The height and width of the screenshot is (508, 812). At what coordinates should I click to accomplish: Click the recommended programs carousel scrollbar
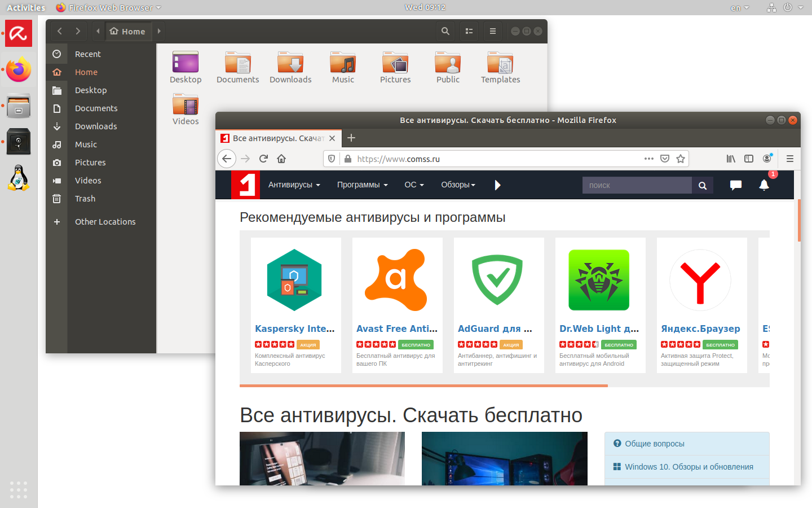pos(423,386)
